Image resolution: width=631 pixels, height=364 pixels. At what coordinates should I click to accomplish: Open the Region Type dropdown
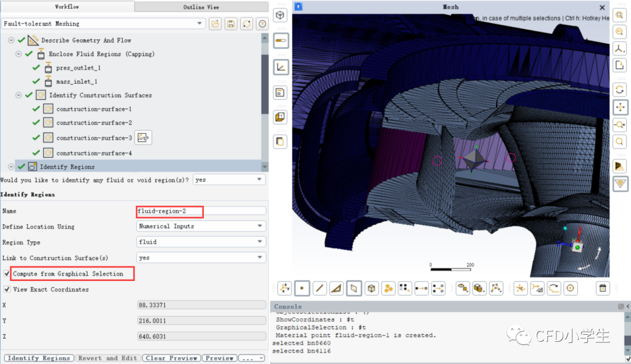coord(201,242)
